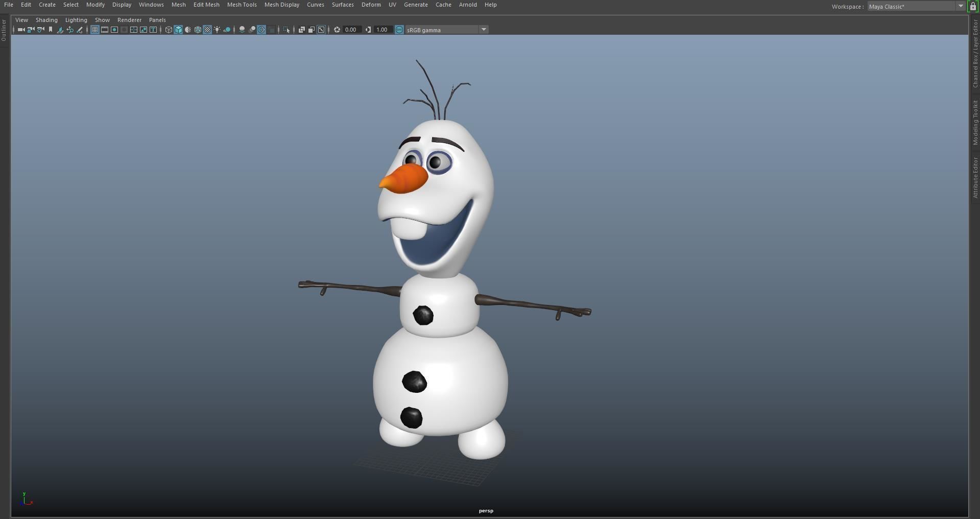Click the Lock Camera icon
This screenshot has height=519, width=980.
[x=31, y=30]
